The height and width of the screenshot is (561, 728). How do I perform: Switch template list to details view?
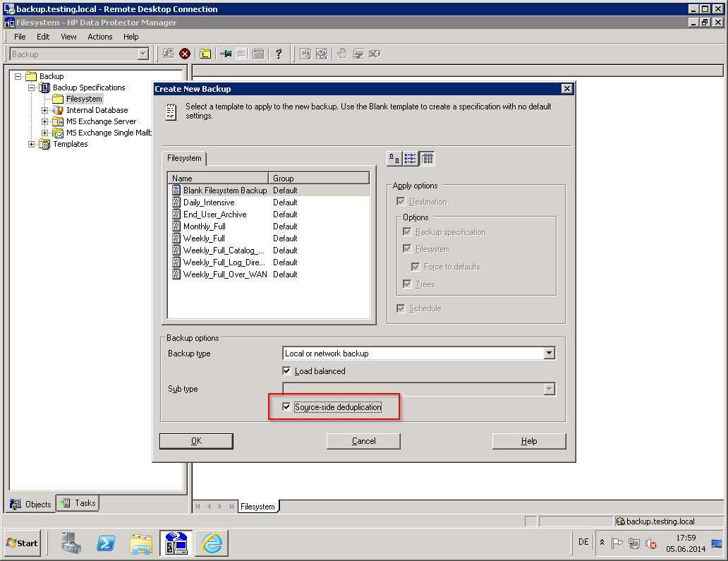click(x=427, y=159)
